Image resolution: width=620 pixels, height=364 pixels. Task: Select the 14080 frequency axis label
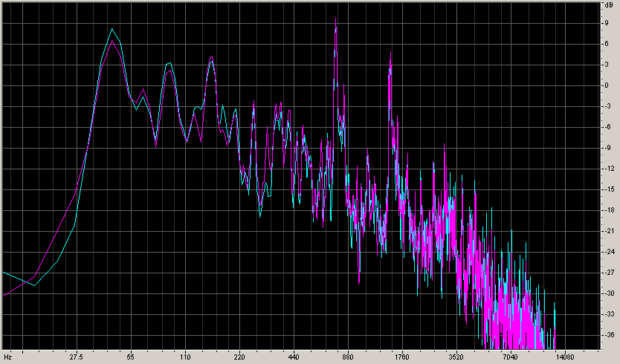point(565,357)
